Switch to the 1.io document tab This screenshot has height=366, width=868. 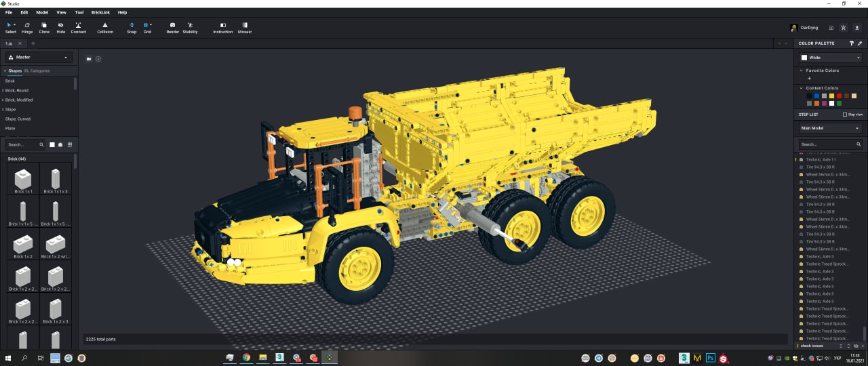pos(9,43)
